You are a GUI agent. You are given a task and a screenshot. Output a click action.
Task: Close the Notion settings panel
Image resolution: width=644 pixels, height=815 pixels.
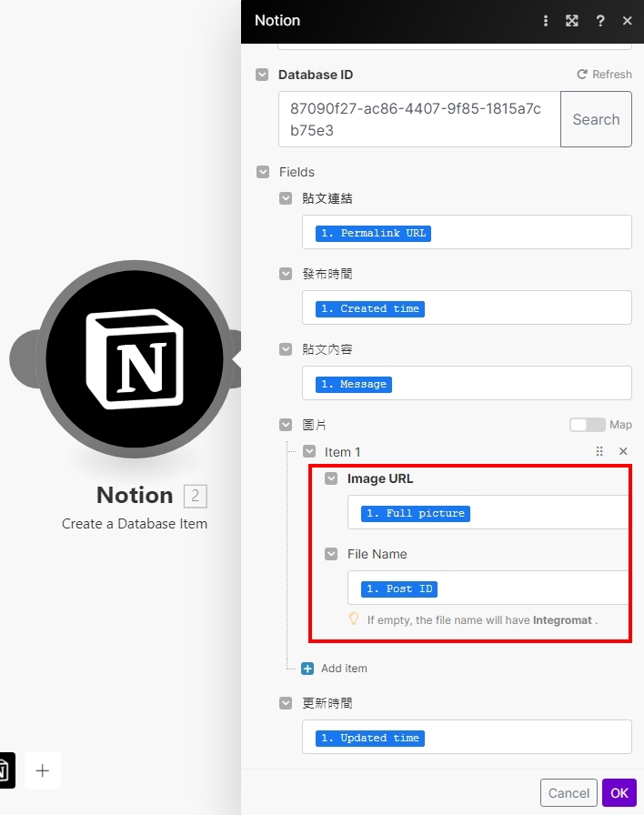[628, 21]
